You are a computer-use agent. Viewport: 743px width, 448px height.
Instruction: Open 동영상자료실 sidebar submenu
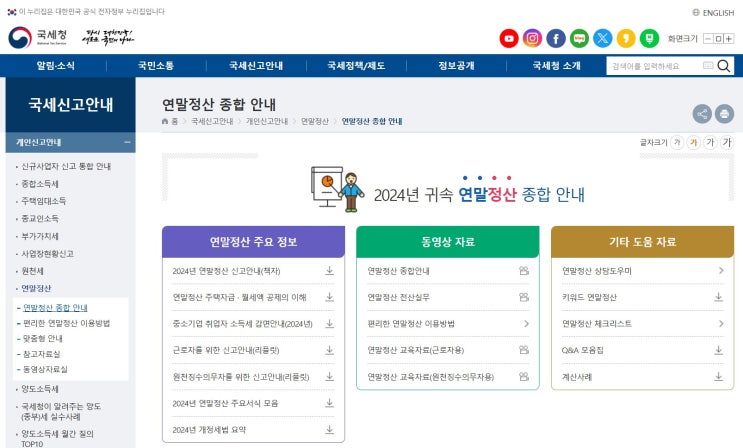pyautogui.click(x=45, y=369)
